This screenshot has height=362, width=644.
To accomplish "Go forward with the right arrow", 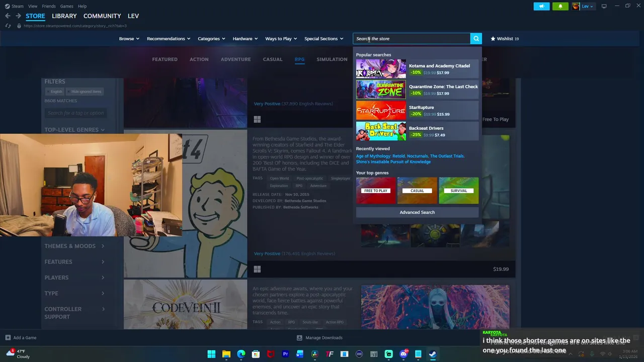I will [x=18, y=16].
